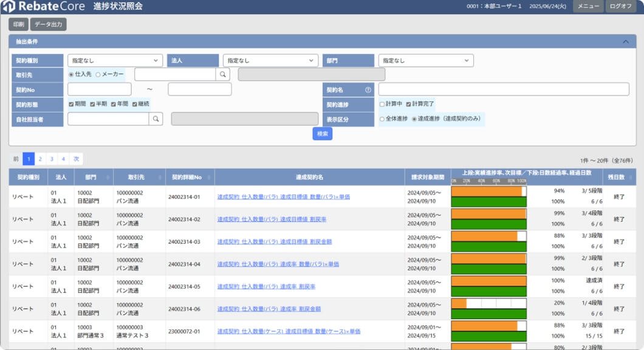This screenshot has width=644, height=350.
Task: Go to page 2 of results
Action: click(40, 159)
